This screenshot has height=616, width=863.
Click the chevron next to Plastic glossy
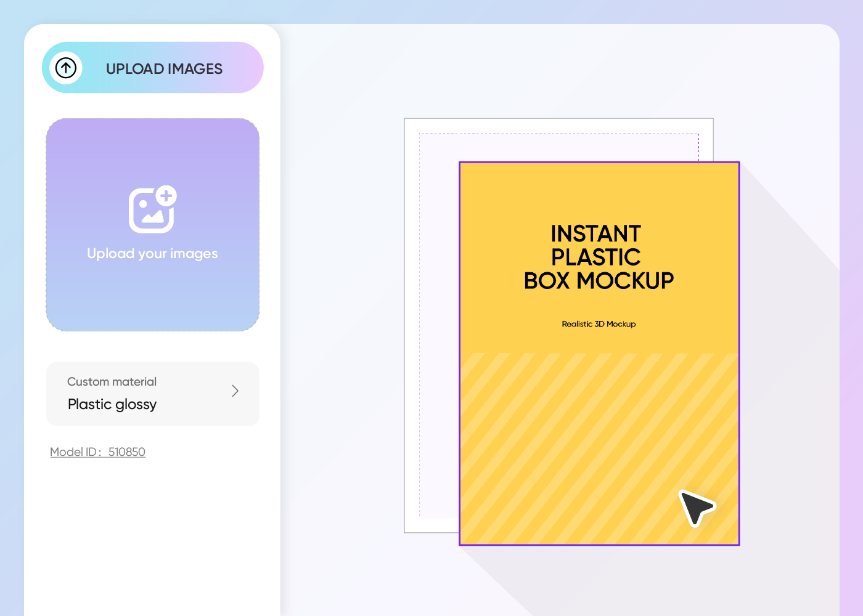coord(235,391)
